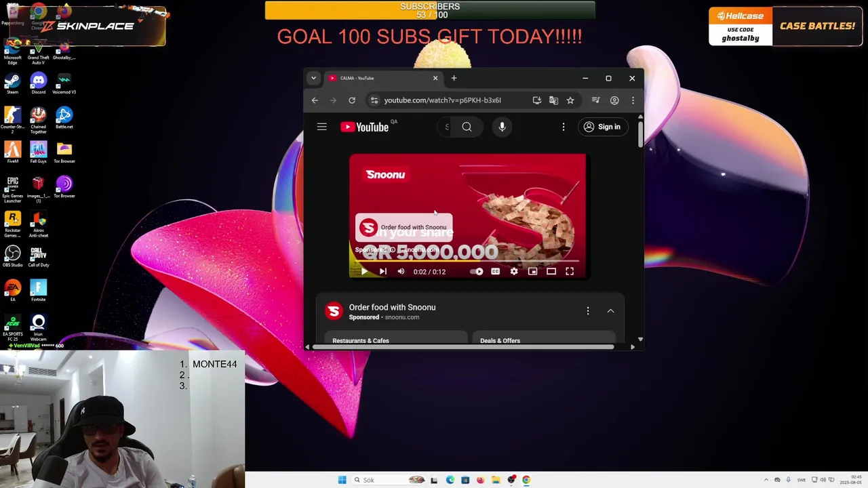Click the YouTube logo
868x488 pixels.
coord(364,127)
